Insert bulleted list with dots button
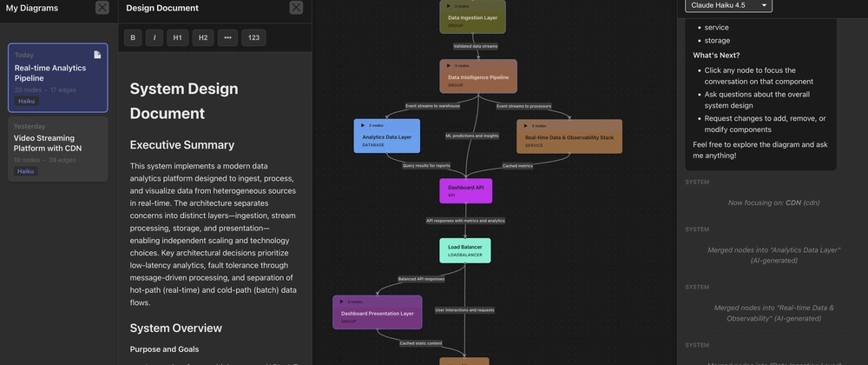 coord(227,37)
